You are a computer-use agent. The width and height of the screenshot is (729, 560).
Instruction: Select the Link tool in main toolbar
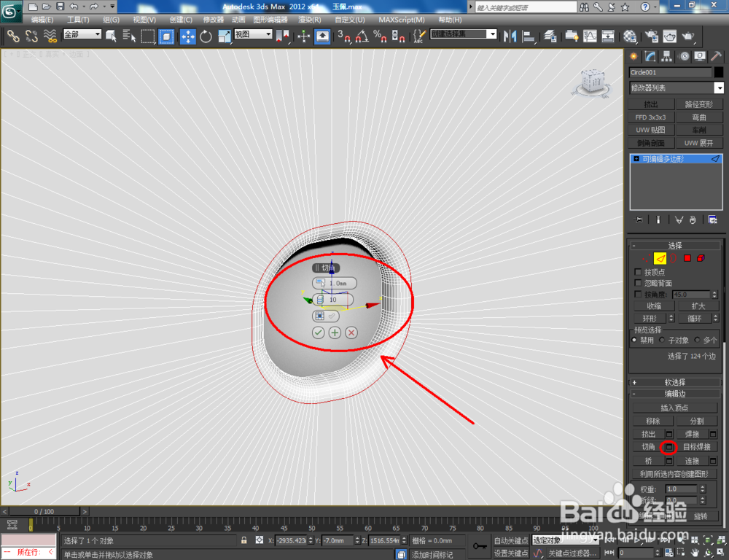[x=13, y=35]
